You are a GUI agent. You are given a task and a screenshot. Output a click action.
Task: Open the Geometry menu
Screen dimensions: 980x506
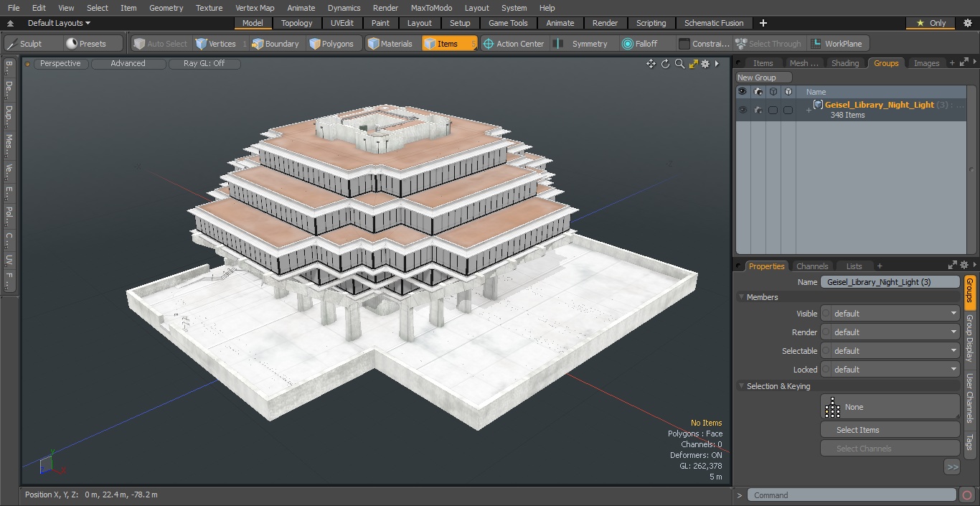(x=166, y=8)
